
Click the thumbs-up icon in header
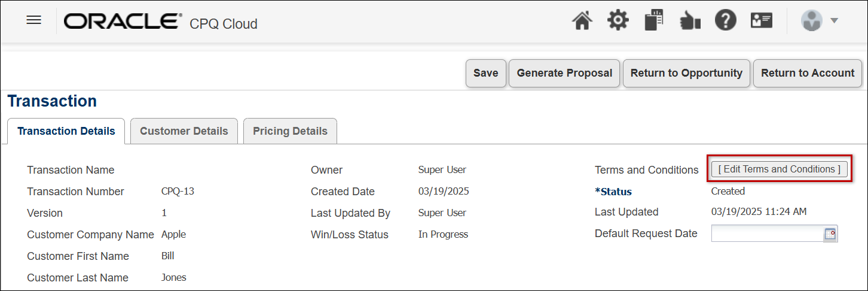point(690,22)
